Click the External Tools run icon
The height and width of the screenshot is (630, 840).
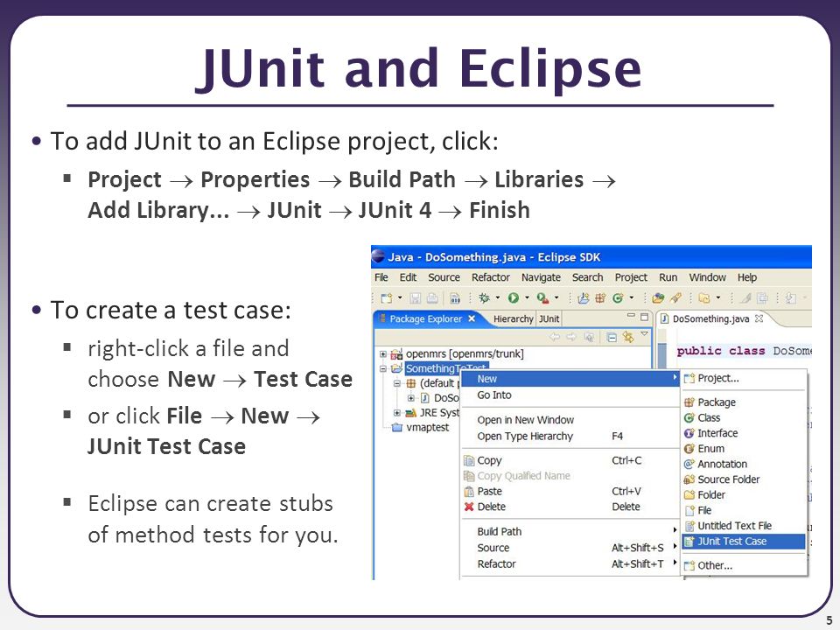(x=542, y=297)
